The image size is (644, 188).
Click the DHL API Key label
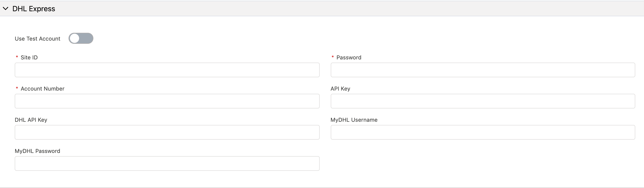point(31,120)
